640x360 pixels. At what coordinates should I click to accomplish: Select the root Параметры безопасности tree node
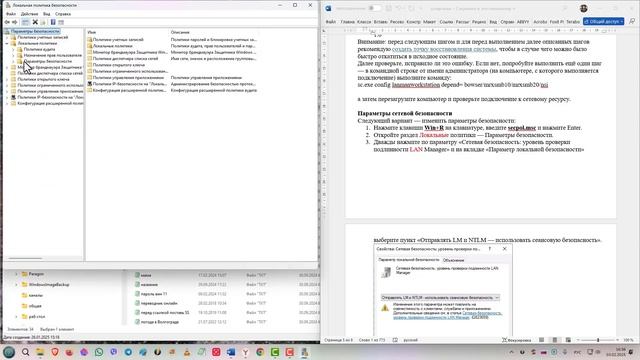[35, 31]
